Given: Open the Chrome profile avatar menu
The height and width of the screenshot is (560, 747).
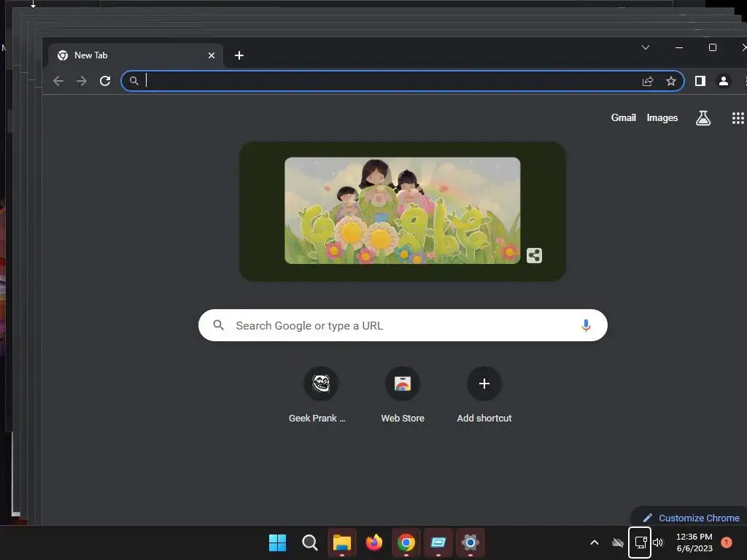Looking at the screenshot, I should coord(723,81).
